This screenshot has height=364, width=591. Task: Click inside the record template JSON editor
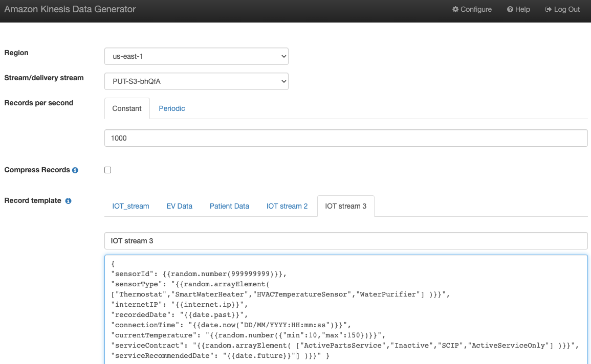345,309
